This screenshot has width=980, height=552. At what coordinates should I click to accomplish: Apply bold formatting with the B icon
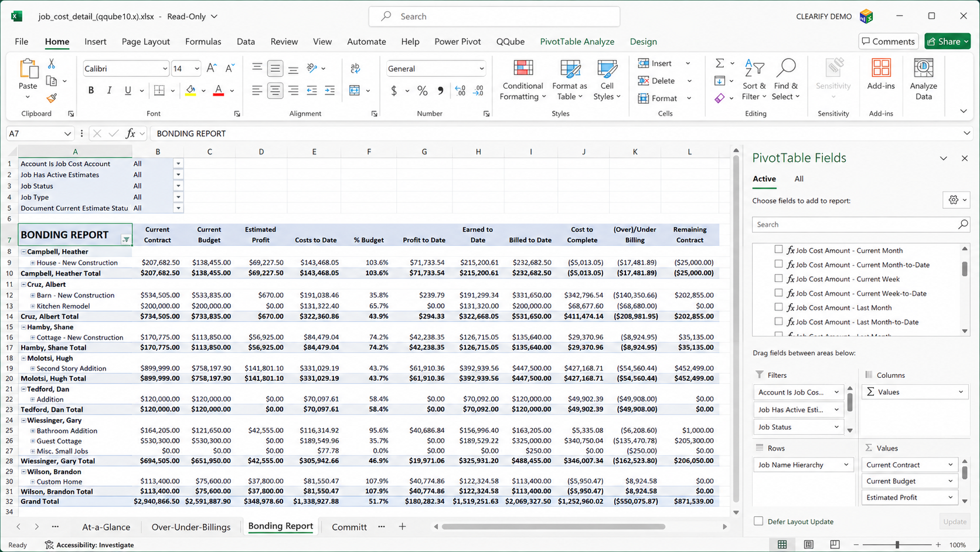91,90
